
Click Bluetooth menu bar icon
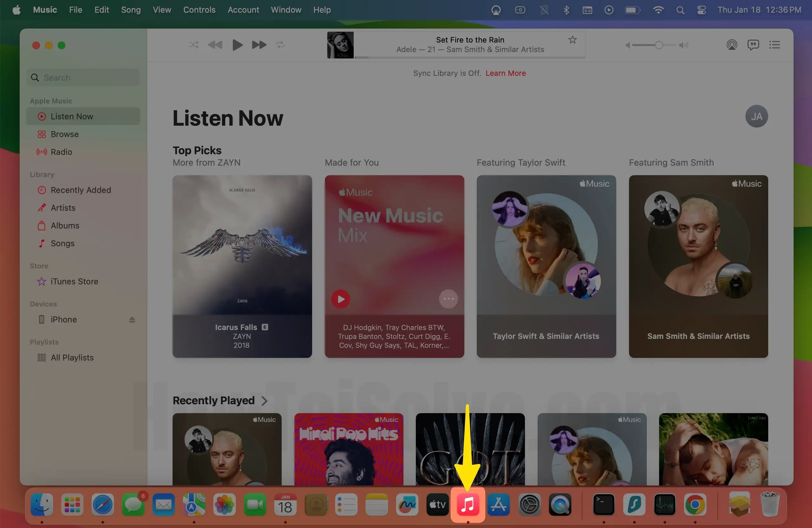tap(566, 10)
